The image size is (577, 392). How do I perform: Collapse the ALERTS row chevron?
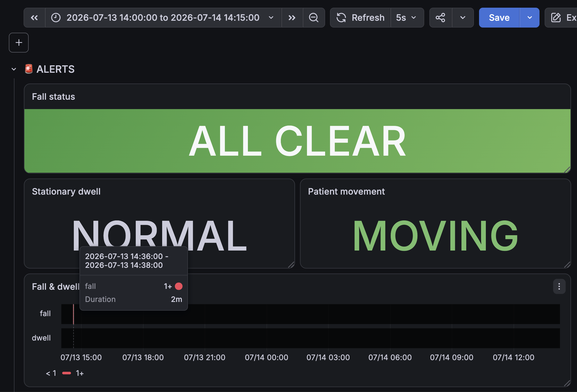[14, 69]
